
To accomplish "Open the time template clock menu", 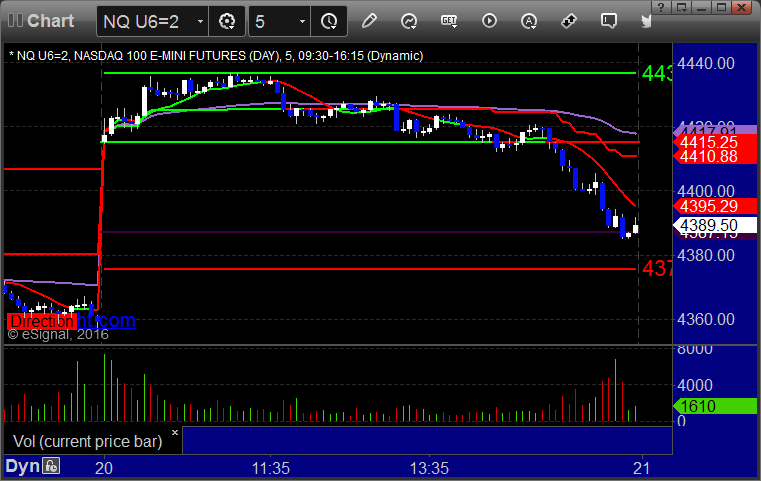I will pos(329,21).
